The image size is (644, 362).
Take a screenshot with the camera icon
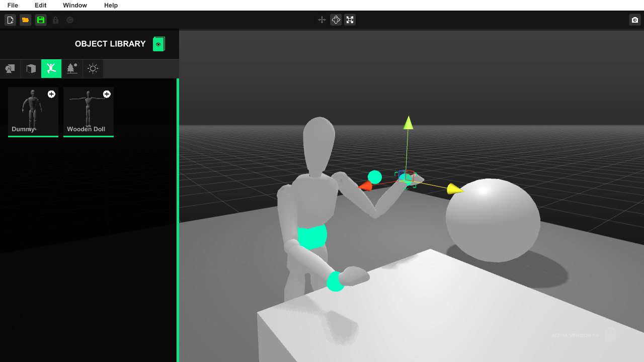point(635,20)
